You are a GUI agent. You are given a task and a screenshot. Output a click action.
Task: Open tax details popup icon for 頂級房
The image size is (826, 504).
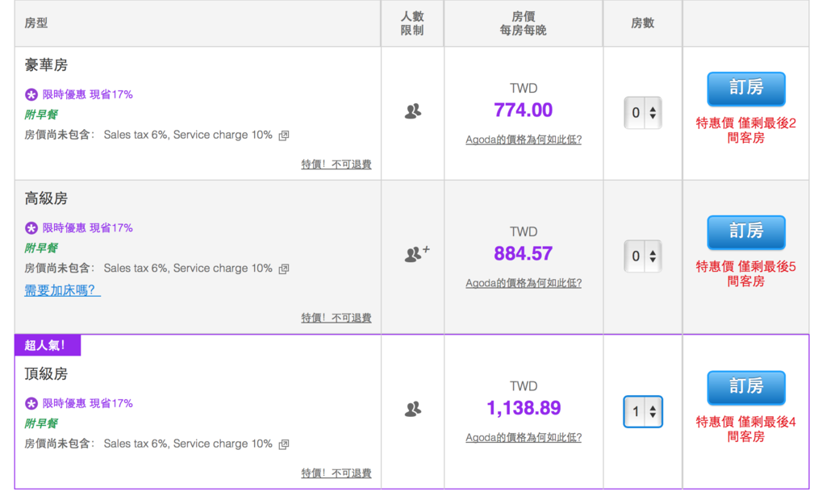[x=284, y=444]
